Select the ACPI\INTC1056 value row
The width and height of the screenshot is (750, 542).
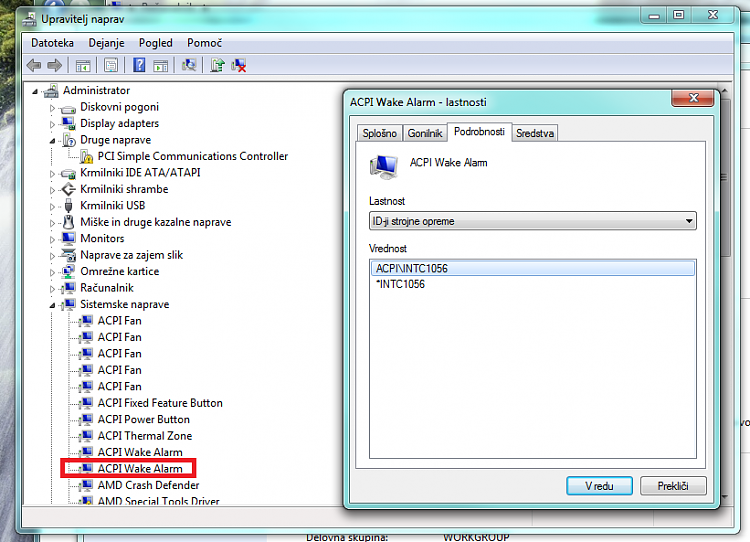(x=532, y=268)
